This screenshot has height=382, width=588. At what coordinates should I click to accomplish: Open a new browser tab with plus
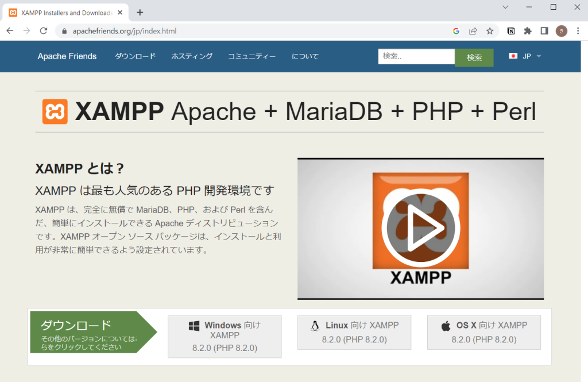[140, 12]
